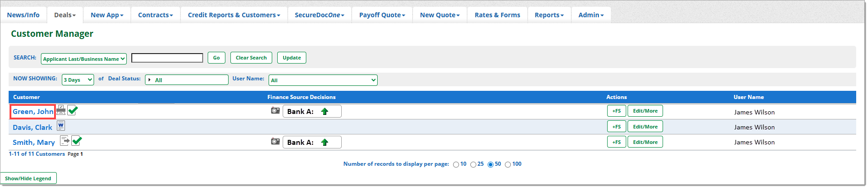The width and height of the screenshot is (868, 188).
Task: Open the Deals menu
Action: pyautogui.click(x=65, y=15)
